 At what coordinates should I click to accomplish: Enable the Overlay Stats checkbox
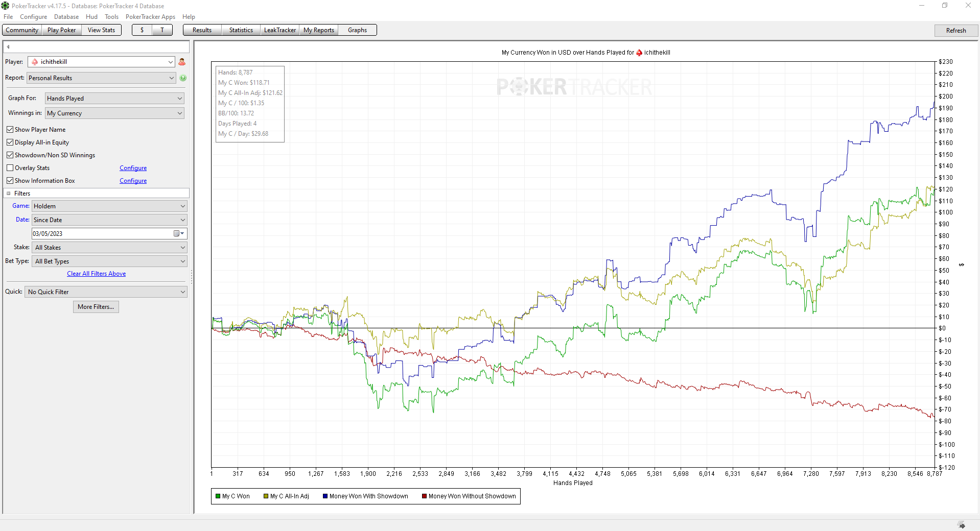[10, 168]
